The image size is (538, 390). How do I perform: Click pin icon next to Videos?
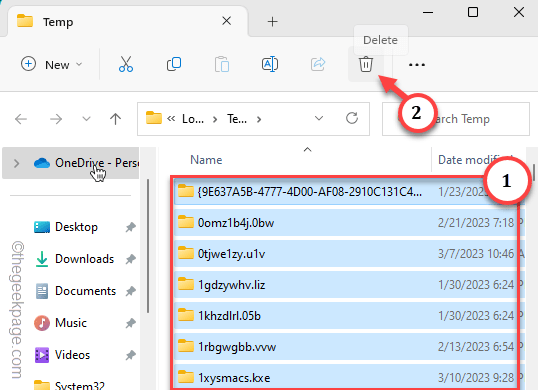tap(130, 355)
